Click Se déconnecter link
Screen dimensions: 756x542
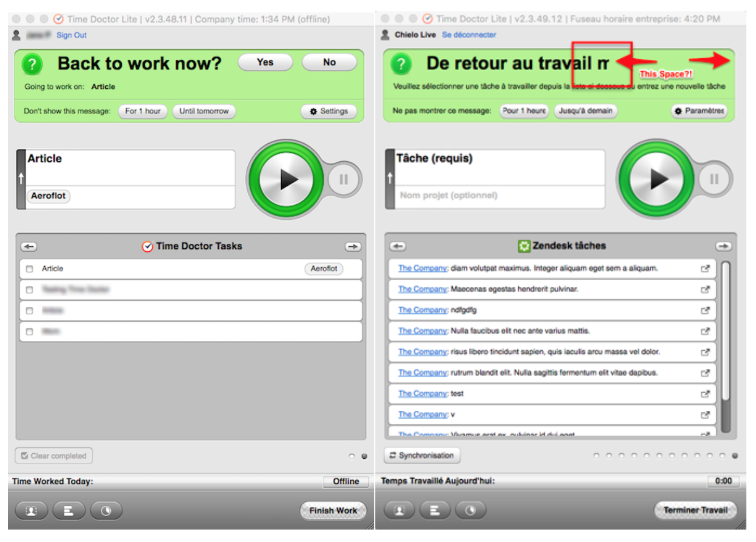[x=469, y=35]
